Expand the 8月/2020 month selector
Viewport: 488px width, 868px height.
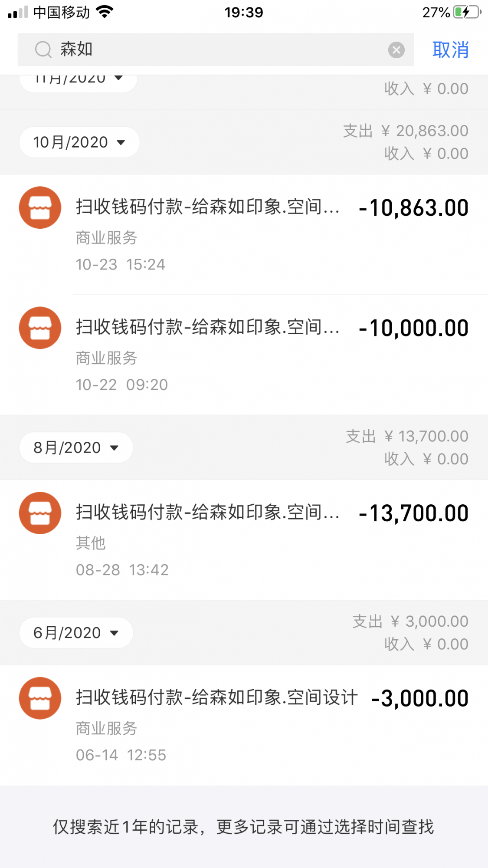(x=76, y=447)
